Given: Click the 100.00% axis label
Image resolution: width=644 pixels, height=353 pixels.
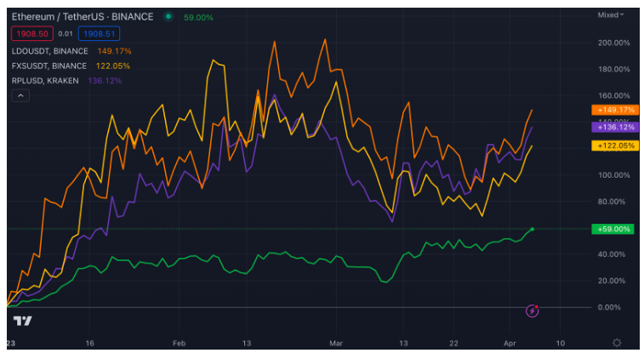Looking at the screenshot, I should 613,175.
